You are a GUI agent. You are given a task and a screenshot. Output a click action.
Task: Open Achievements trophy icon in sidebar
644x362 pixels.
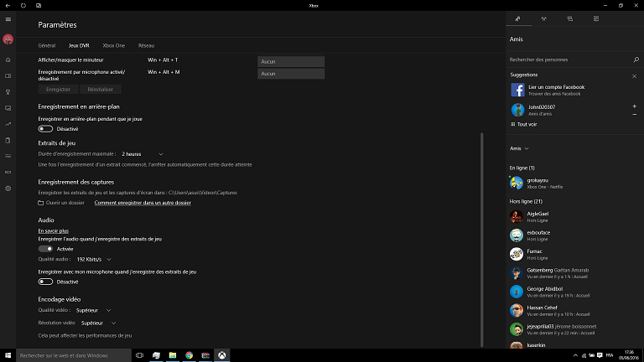coord(8,92)
